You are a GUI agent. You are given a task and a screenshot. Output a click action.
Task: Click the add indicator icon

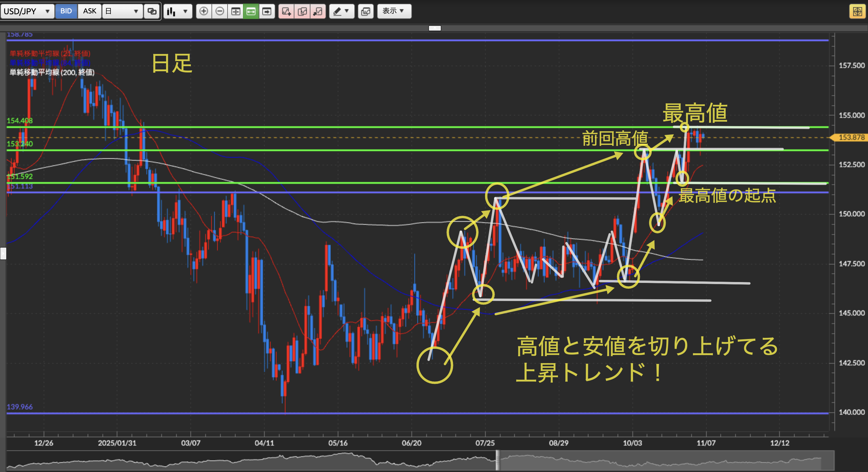click(x=286, y=11)
